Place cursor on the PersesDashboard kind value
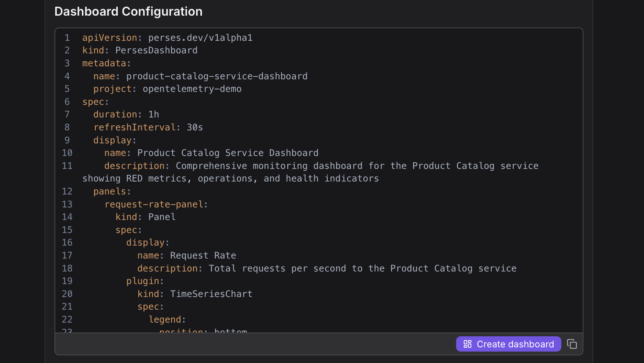This screenshot has width=644, height=363. coord(156,50)
